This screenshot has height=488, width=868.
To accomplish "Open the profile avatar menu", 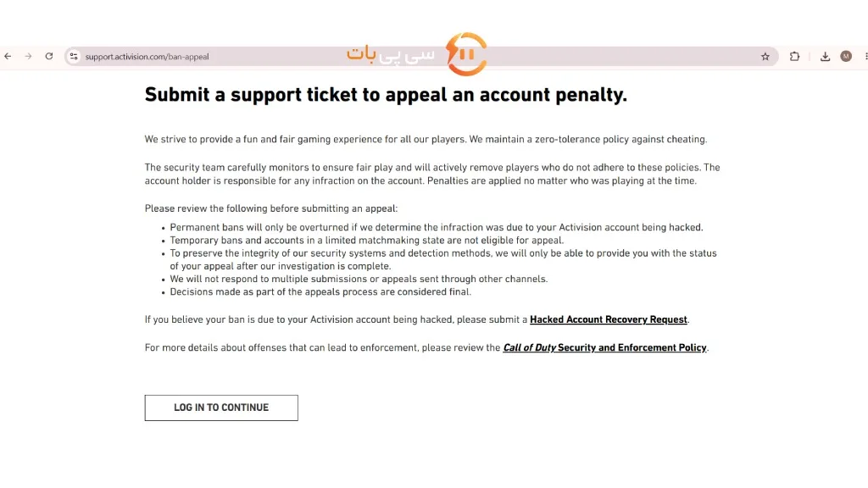I will click(846, 57).
